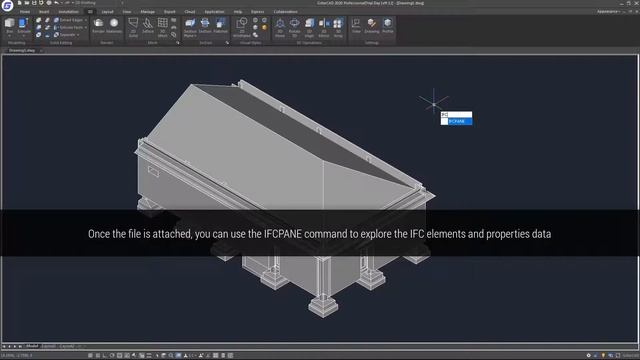Image resolution: width=640 pixels, height=360 pixels.
Task: Switch to the View ribbon tab
Action: click(127, 12)
